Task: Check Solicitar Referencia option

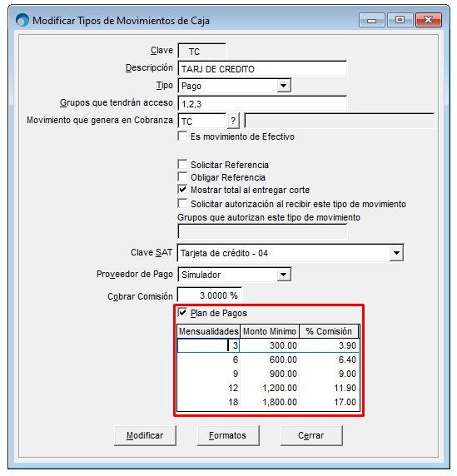Action: (182, 164)
